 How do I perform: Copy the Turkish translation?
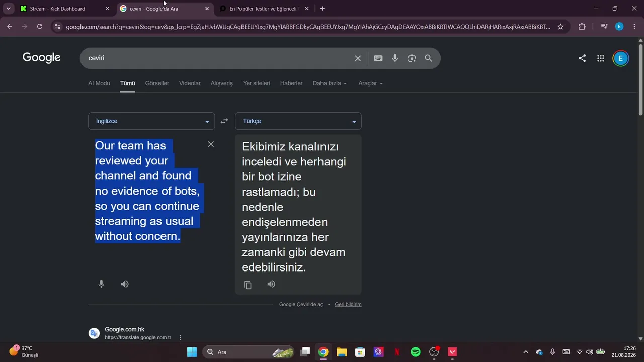[x=248, y=285]
